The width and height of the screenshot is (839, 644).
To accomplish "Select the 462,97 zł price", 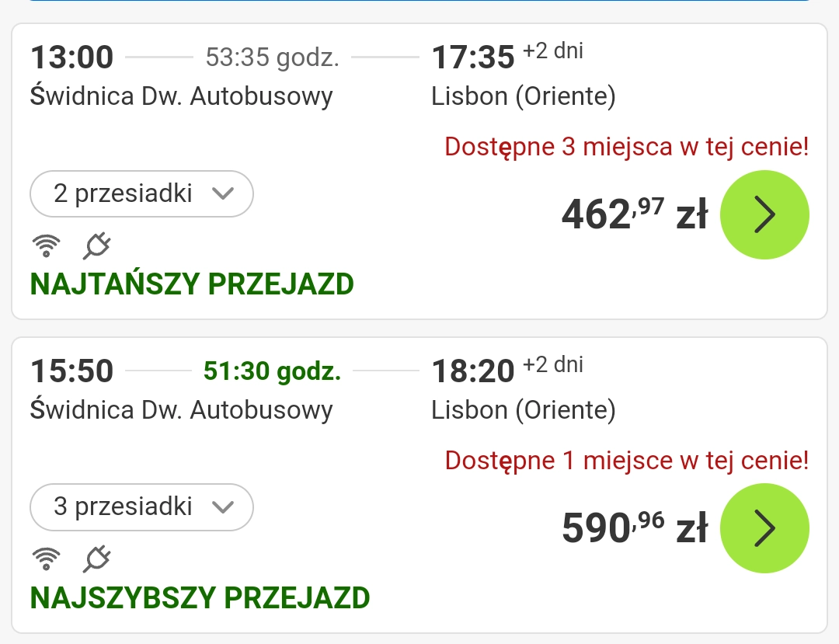I will [x=634, y=215].
